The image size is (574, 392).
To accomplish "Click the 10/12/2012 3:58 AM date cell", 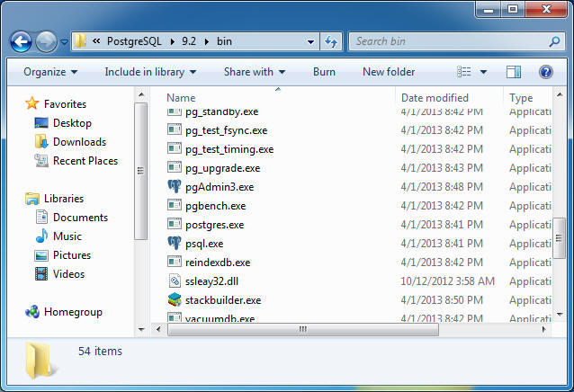I will coord(447,281).
